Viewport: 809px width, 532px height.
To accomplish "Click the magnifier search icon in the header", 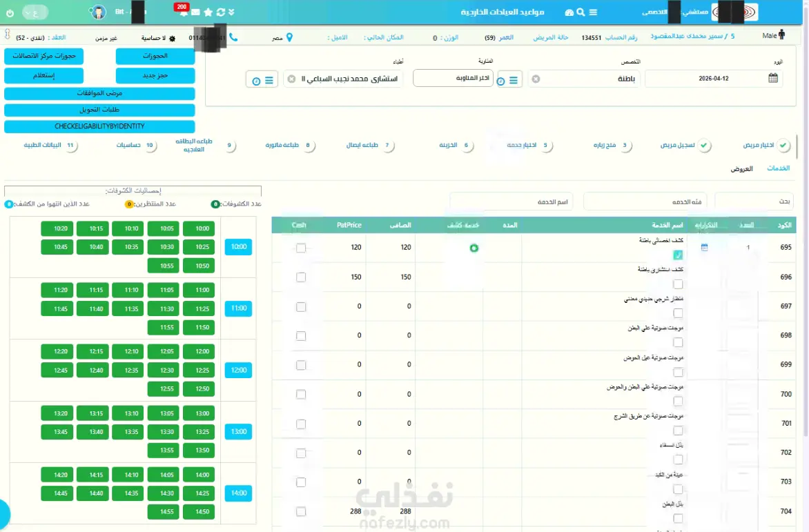I will 581,12.
